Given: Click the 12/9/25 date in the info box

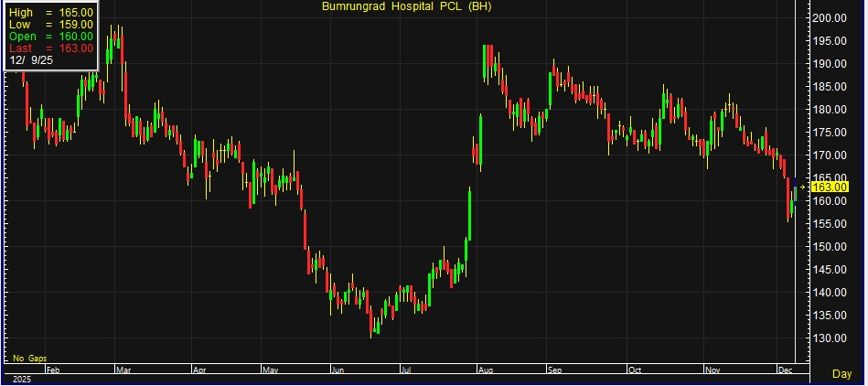Looking at the screenshot, I should (29, 59).
